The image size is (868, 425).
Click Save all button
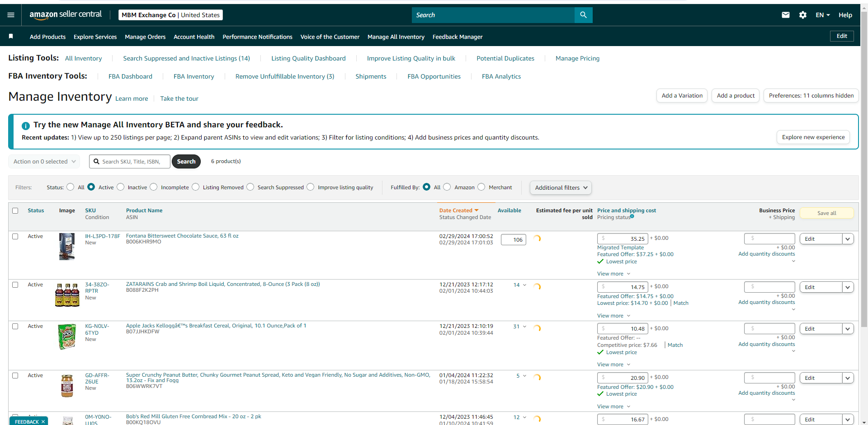click(x=827, y=213)
